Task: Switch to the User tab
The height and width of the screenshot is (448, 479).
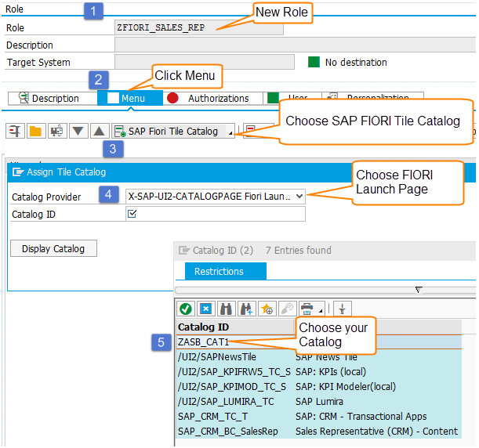Action: coord(292,97)
